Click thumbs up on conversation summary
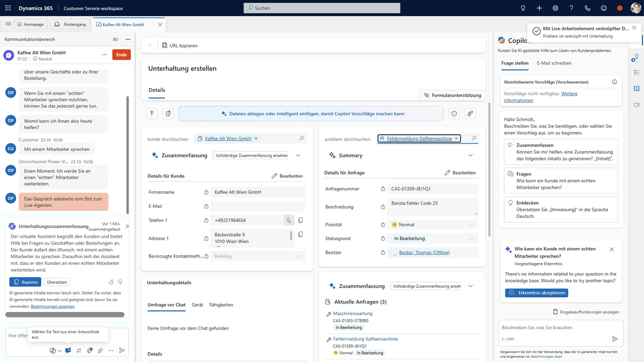This screenshot has width=644, height=362. (111, 282)
